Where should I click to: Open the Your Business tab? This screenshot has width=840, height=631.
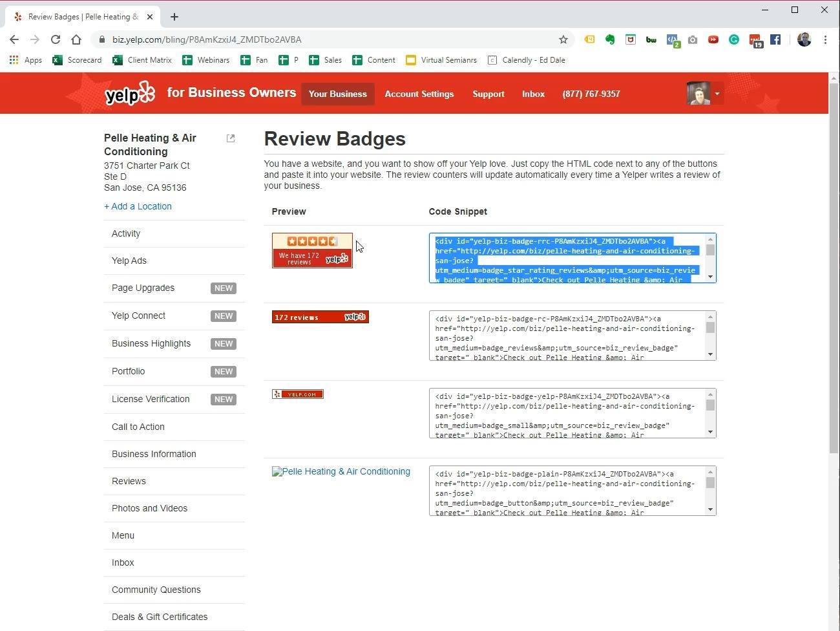click(337, 94)
